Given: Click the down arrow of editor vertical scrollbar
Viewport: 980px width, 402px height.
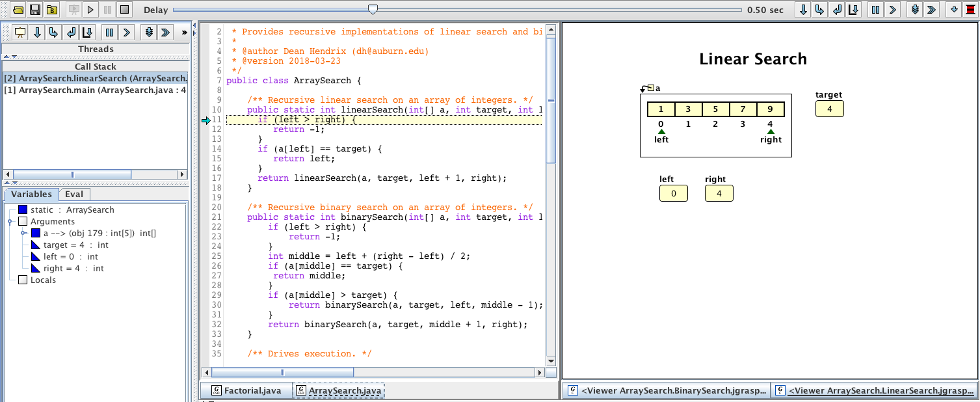Looking at the screenshot, I should pos(551,362).
